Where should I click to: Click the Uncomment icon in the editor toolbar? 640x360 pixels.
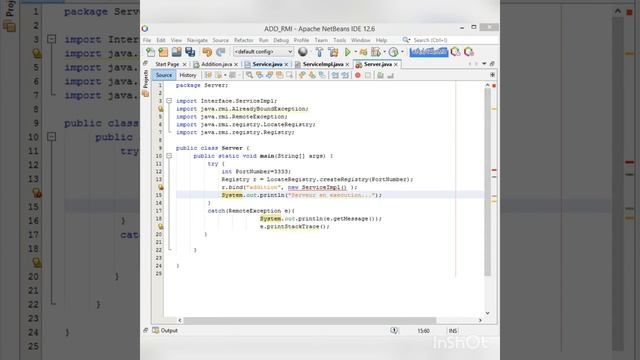pos(390,75)
